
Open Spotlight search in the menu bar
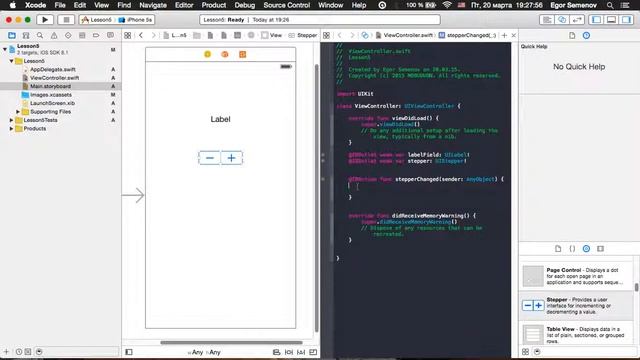(610, 5)
